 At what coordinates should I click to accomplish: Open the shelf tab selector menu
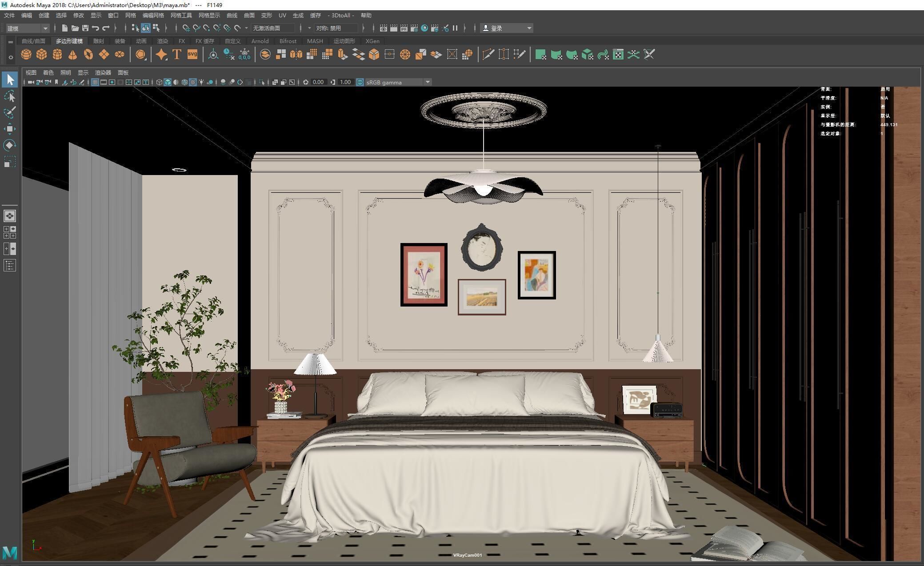(x=11, y=42)
